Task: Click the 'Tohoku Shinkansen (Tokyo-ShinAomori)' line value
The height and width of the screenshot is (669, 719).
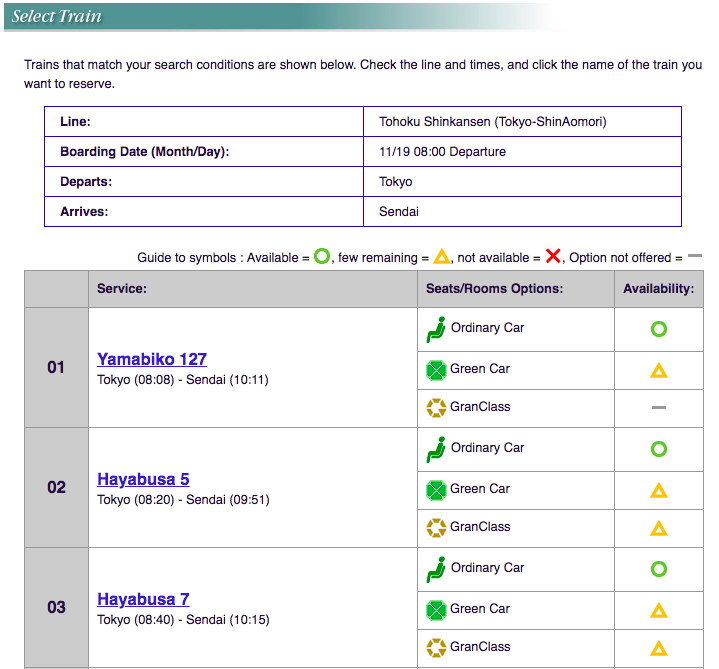Action: point(492,122)
